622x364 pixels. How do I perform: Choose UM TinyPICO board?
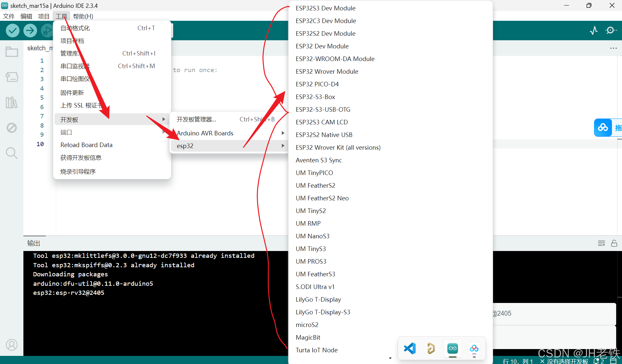pos(391,173)
